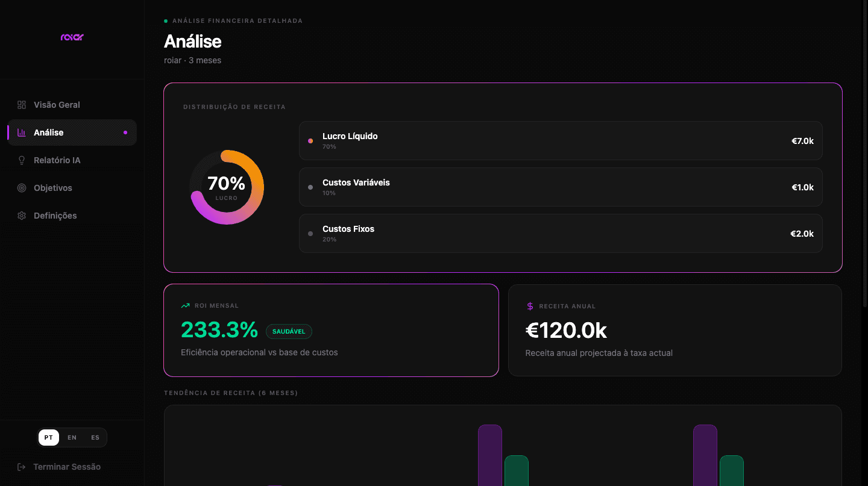Open the Visão Geral page

point(72,105)
